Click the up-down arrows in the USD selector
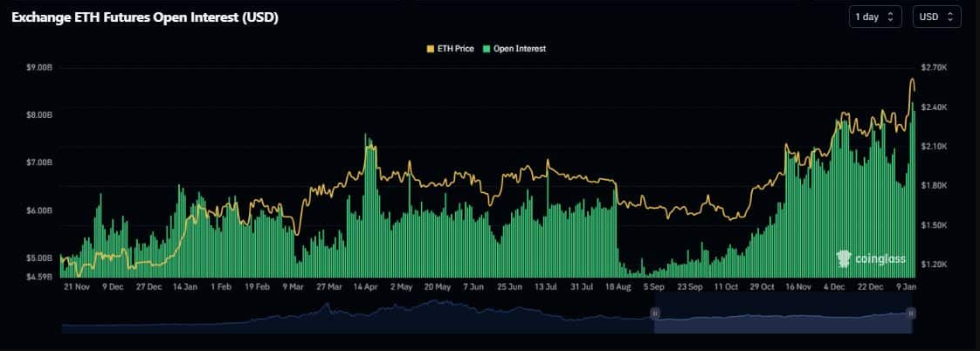The height and width of the screenshot is (351, 980). pos(950,17)
